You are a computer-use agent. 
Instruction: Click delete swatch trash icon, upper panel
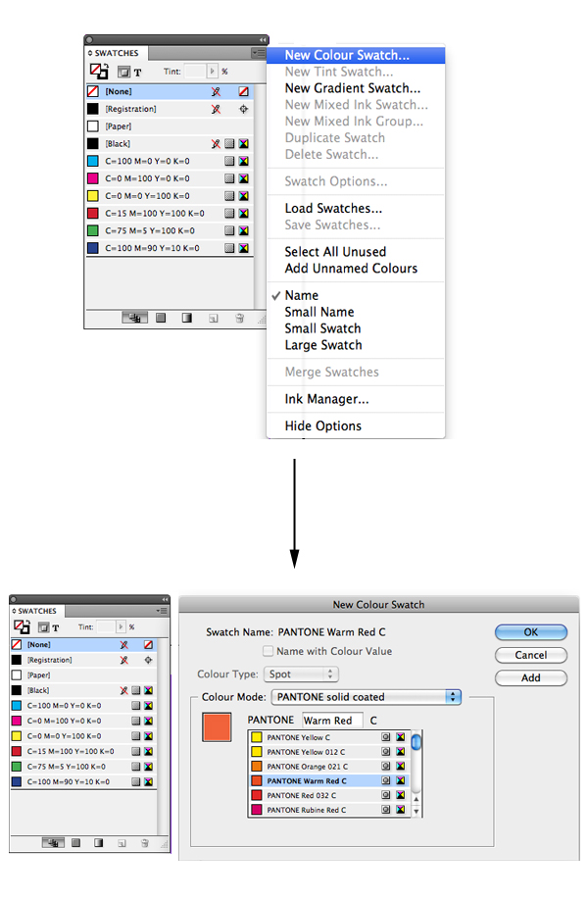[x=239, y=318]
